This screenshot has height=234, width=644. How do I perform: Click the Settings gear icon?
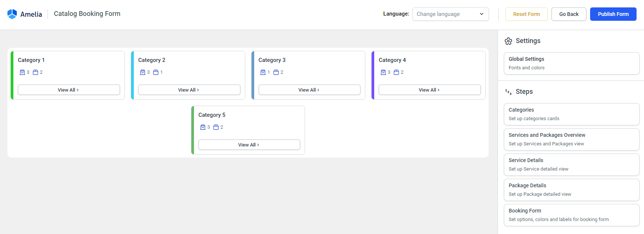(x=508, y=41)
